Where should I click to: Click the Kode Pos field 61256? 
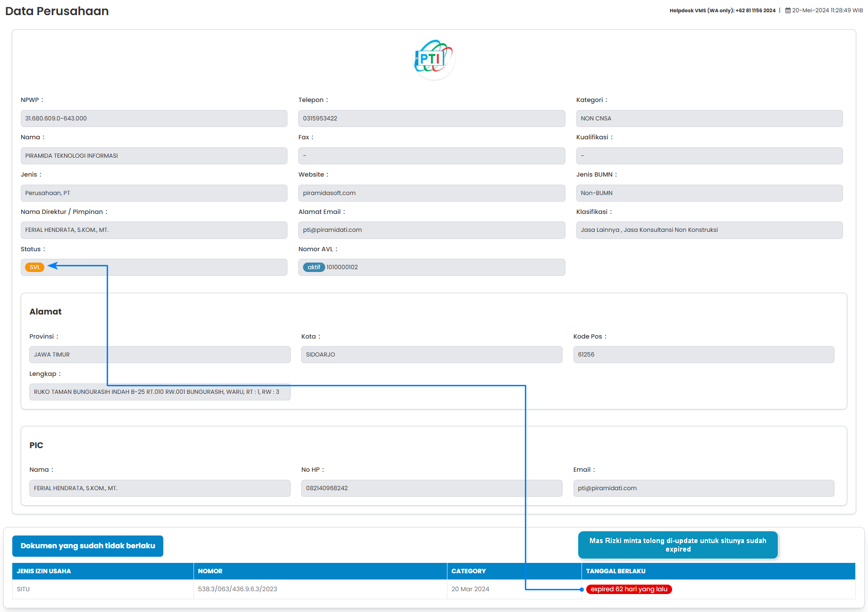703,355
